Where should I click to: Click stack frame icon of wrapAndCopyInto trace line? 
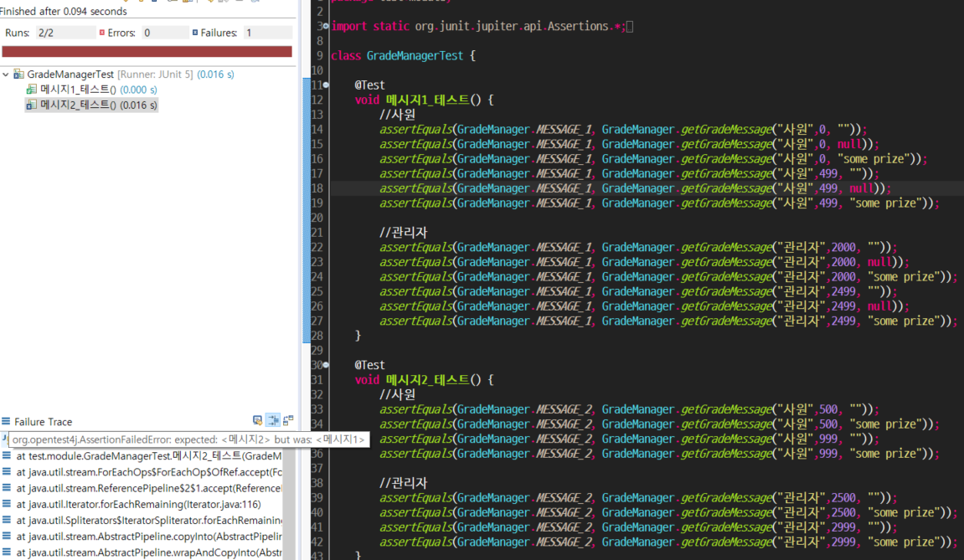click(x=6, y=552)
